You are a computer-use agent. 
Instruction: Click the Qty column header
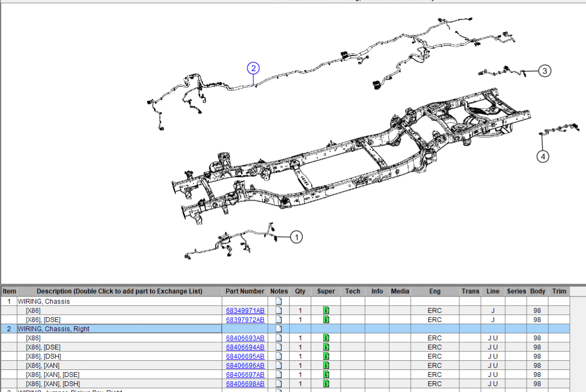[300, 291]
